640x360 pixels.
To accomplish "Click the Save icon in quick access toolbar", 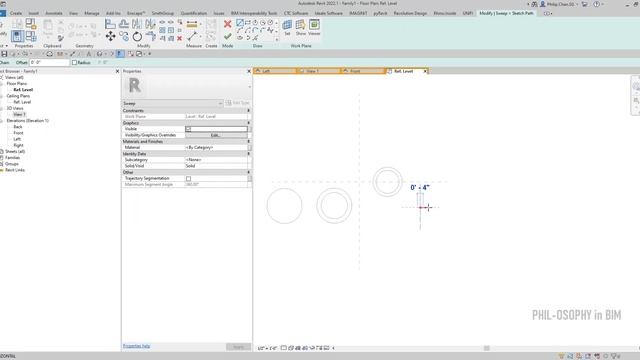I will (4, 54).
